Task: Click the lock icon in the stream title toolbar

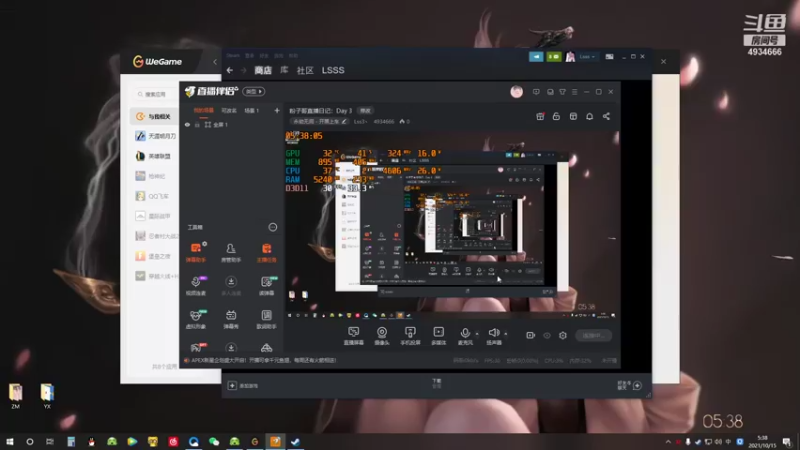Action: click(556, 116)
